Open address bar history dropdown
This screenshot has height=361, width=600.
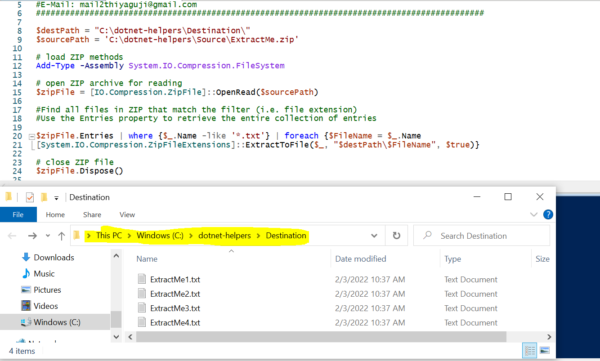[374, 236]
